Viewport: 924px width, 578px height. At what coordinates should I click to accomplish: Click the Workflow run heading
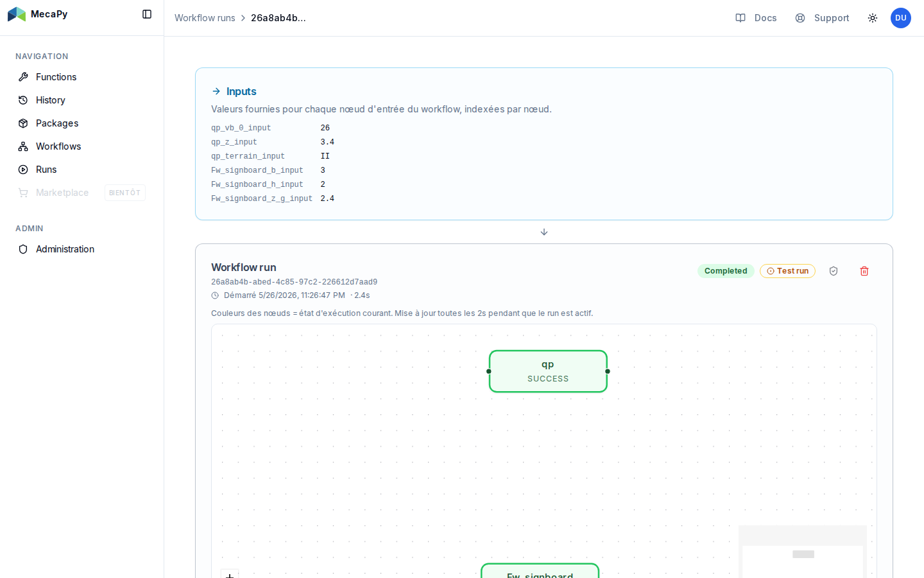pyautogui.click(x=244, y=267)
